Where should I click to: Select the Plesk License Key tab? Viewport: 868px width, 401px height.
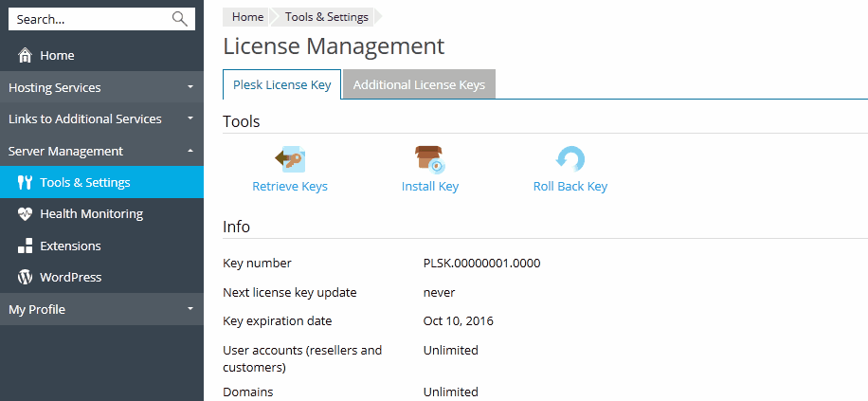[x=281, y=84]
